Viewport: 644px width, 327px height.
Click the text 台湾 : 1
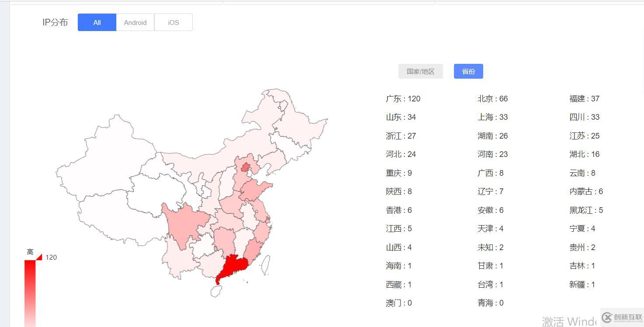(x=490, y=285)
